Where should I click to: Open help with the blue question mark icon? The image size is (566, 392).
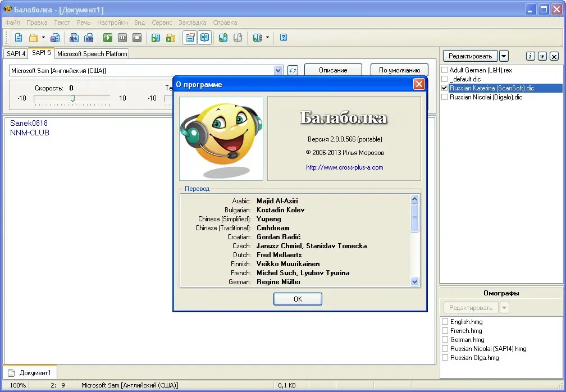[284, 37]
